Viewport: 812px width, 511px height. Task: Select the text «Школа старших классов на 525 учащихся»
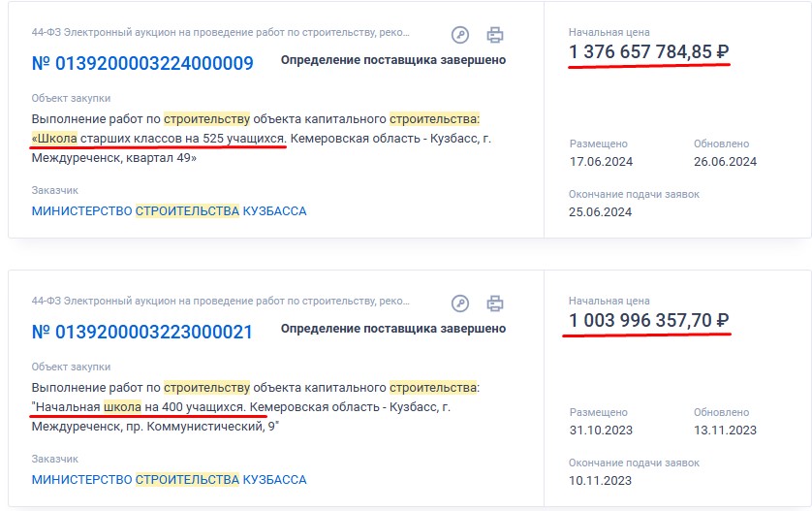point(159,138)
